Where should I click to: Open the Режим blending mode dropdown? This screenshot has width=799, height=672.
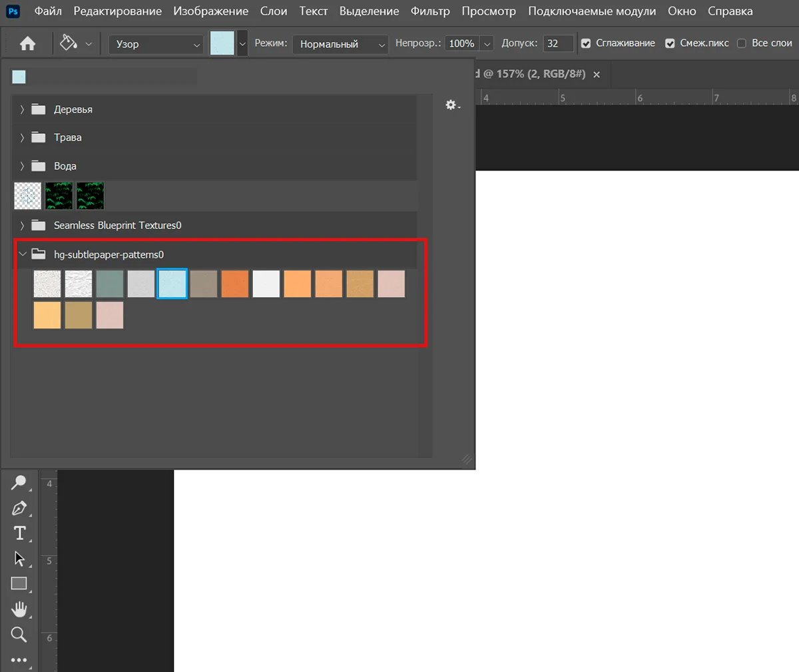point(341,44)
